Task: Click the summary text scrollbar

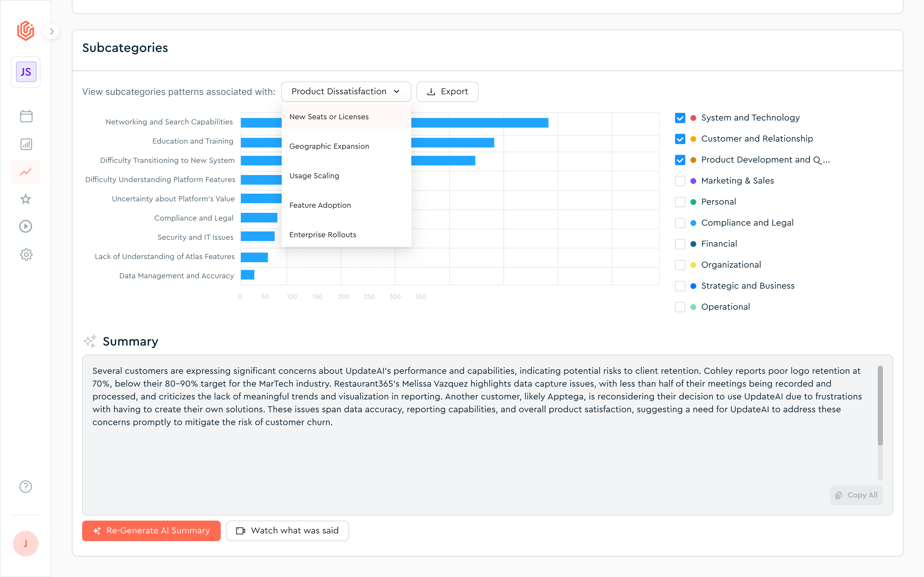Action: [880, 405]
